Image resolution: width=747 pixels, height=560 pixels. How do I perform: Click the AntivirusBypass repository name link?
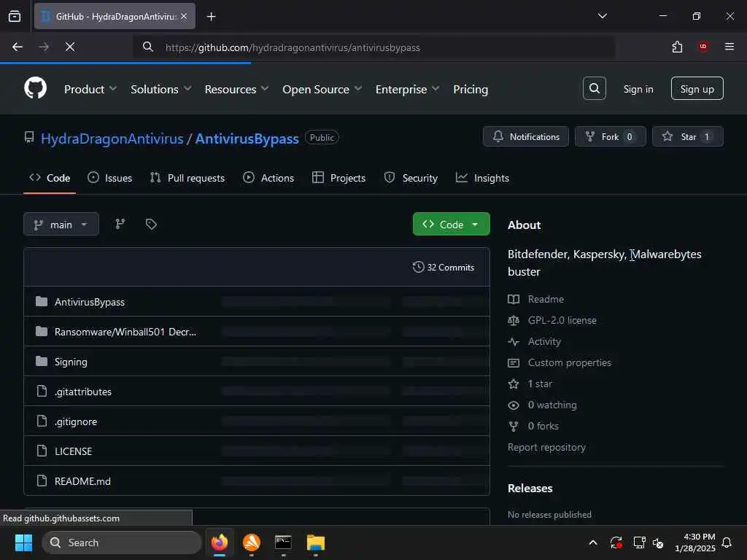click(247, 139)
